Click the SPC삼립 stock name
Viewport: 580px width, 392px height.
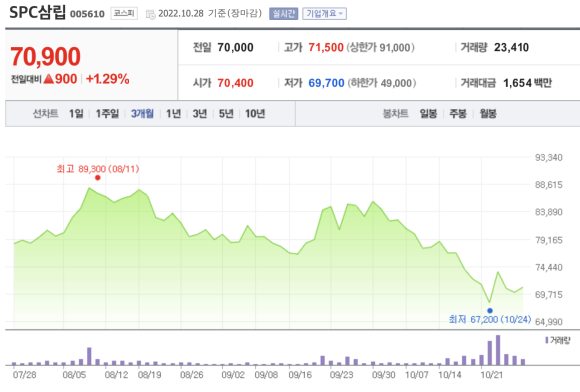(37, 13)
